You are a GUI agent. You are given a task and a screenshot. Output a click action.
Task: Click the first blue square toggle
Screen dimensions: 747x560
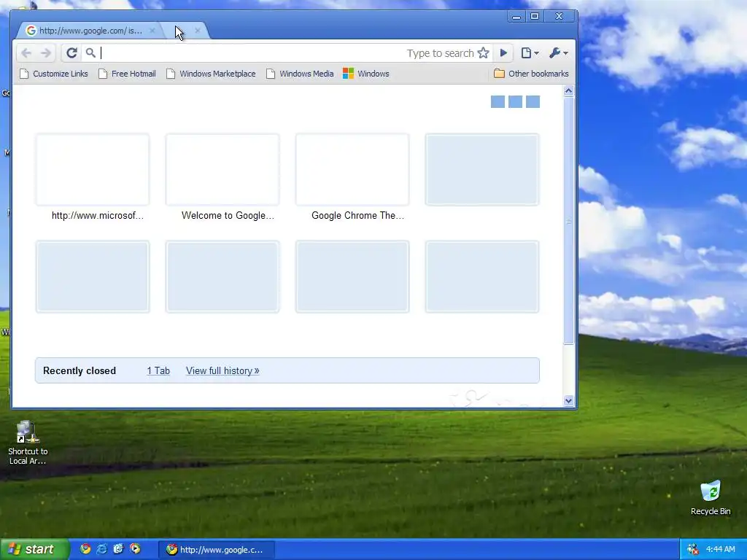498,102
